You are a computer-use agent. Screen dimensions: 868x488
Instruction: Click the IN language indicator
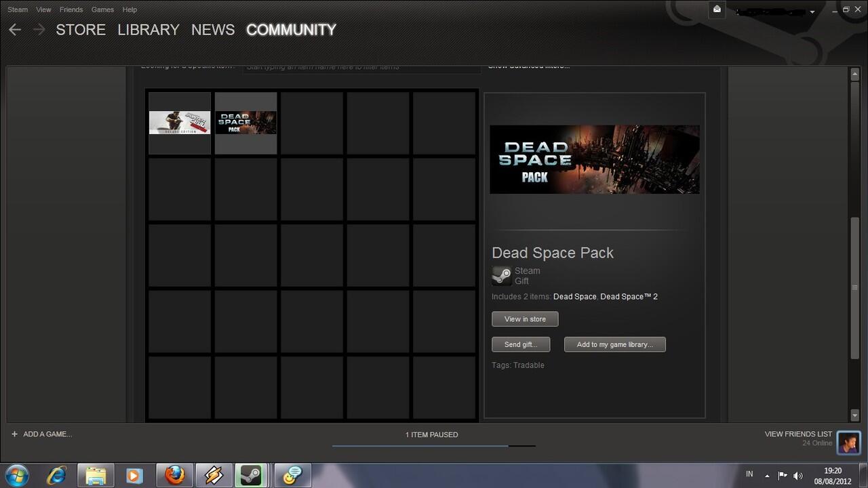pyautogui.click(x=749, y=474)
